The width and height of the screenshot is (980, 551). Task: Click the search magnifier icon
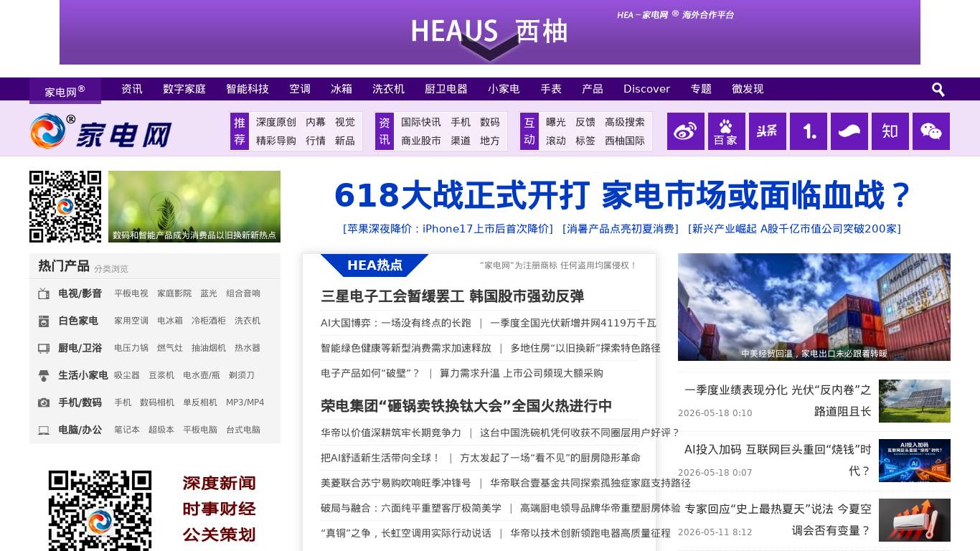938,90
